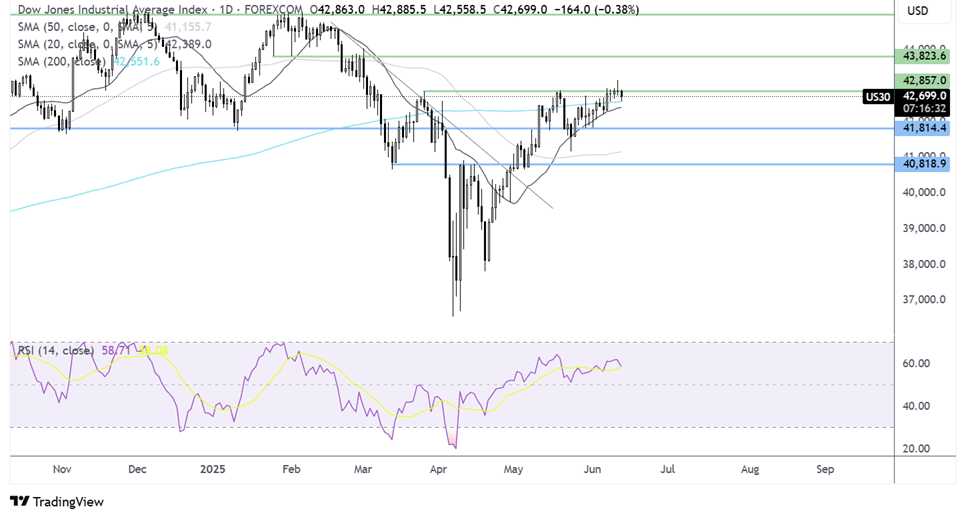Click the Apr label on time axis
The height and width of the screenshot is (519, 966).
point(438,470)
